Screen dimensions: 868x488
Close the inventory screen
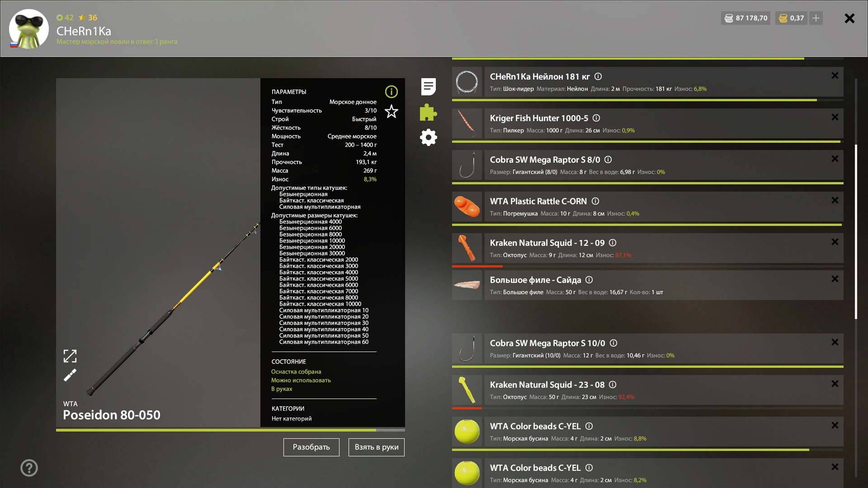pos(849,18)
